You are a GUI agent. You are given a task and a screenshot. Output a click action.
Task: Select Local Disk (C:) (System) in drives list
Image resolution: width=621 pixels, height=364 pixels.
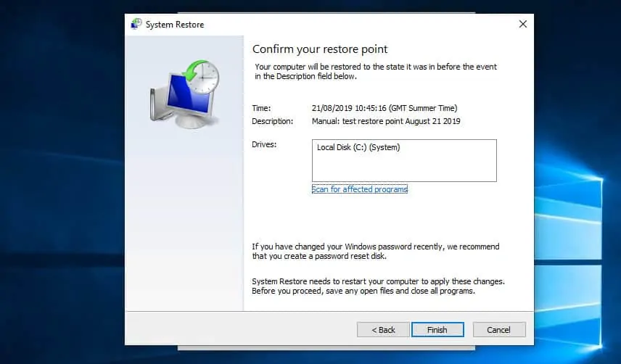pyautogui.click(x=358, y=148)
